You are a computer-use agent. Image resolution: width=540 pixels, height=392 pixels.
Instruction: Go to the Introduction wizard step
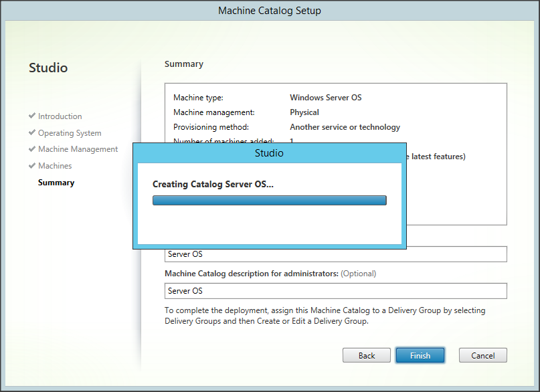tap(60, 116)
